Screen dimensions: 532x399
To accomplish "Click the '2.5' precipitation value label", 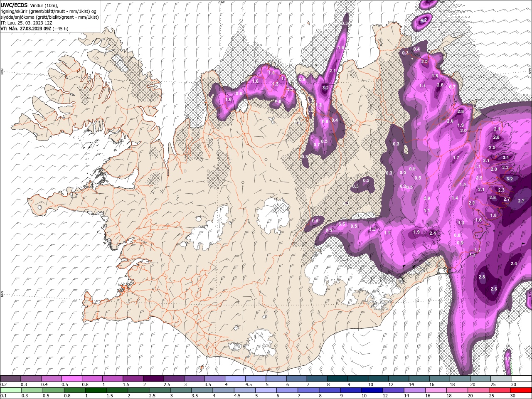I will tap(492, 148).
